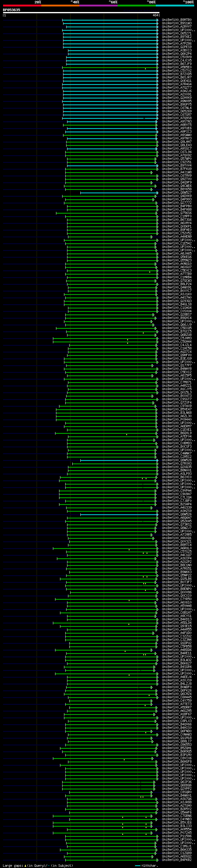Image resolution: width=197 pixels, height=868 pixels.
Task: Open hit UniRef100_A9STN3
Action: point(176,121)
